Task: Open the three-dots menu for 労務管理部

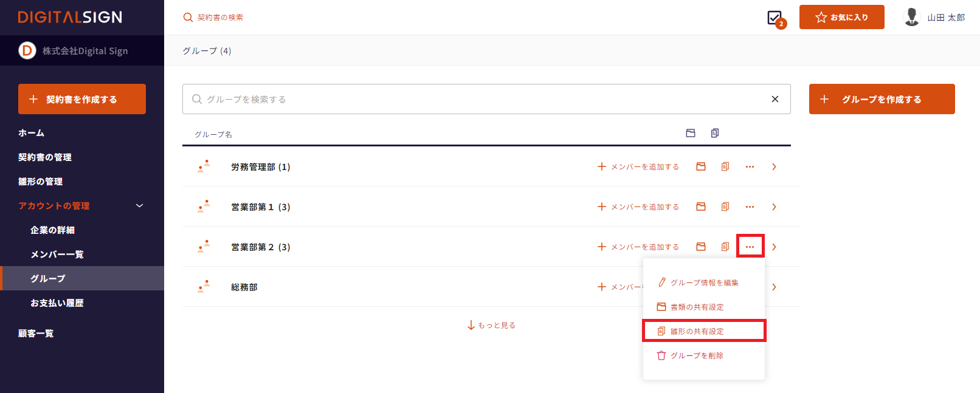Action: click(x=750, y=166)
